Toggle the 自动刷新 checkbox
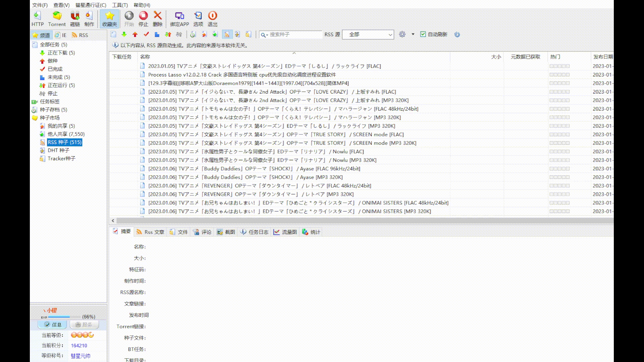The width and height of the screenshot is (644, 362). (423, 34)
